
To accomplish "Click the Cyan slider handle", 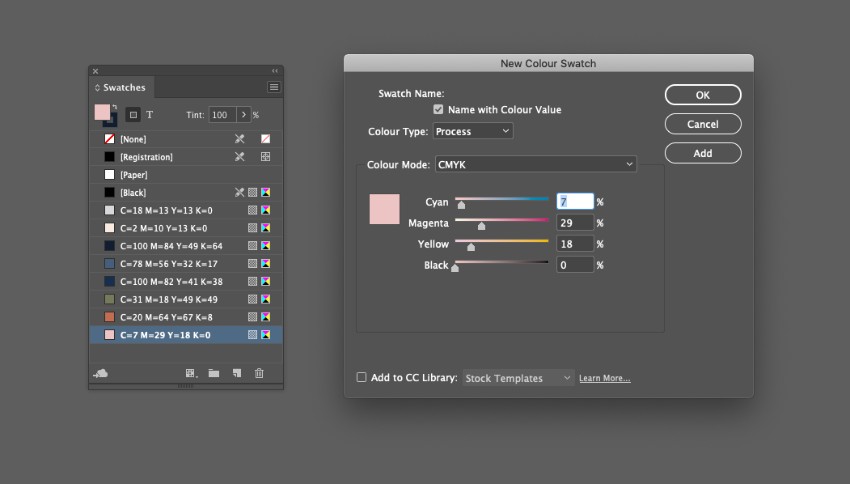I will coord(461,205).
